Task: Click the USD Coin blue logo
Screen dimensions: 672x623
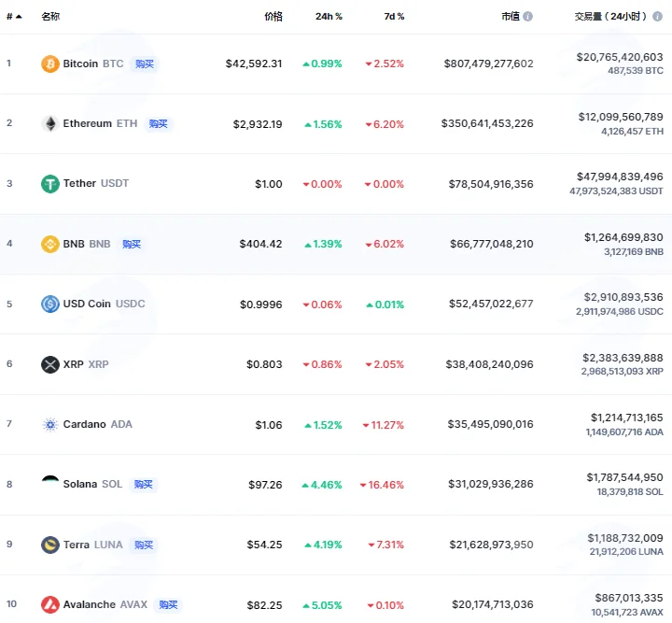Action: pyautogui.click(x=50, y=304)
